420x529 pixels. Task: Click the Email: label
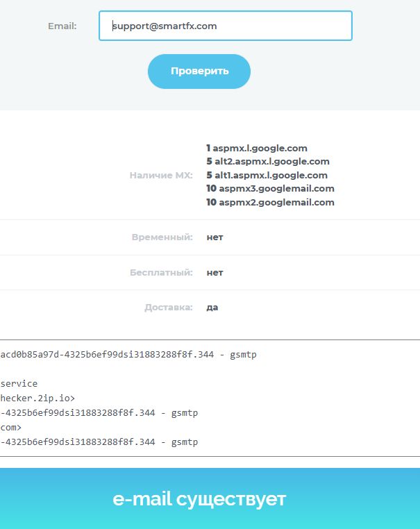(62, 26)
